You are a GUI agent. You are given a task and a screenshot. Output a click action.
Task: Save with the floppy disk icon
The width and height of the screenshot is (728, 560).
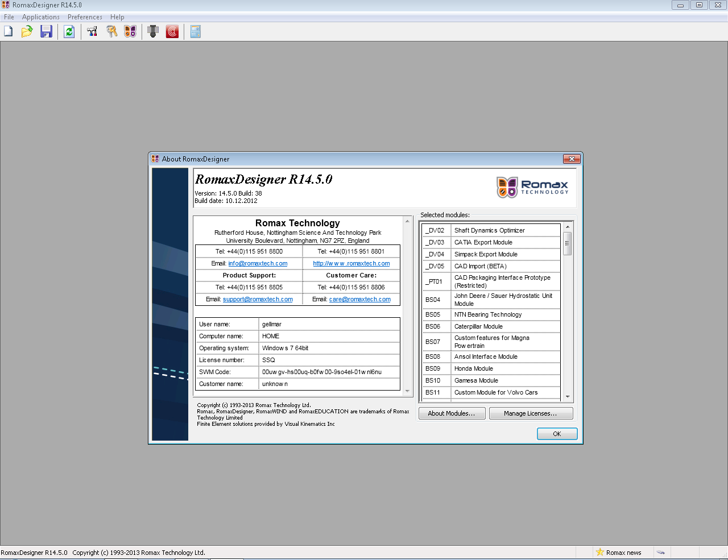pyautogui.click(x=46, y=32)
